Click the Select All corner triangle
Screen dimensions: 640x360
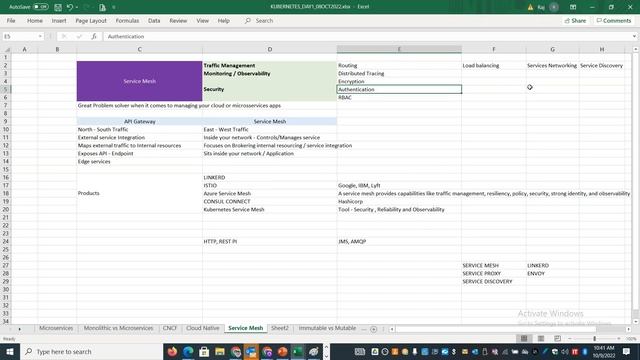pyautogui.click(x=7, y=49)
